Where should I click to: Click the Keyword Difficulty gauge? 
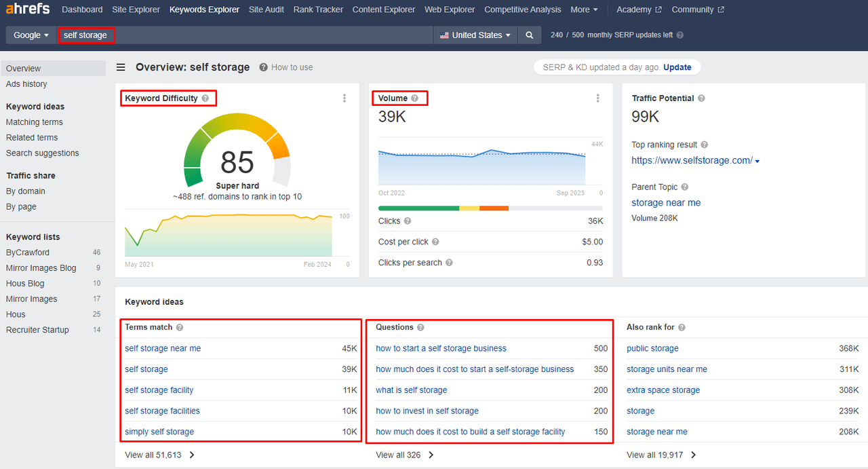237,150
